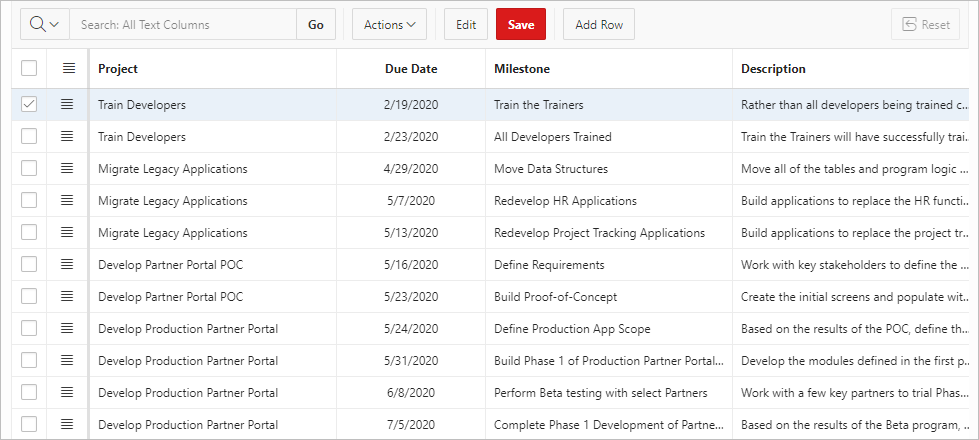Image resolution: width=979 pixels, height=440 pixels.
Task: Click the Milestone column header
Action: (609, 69)
